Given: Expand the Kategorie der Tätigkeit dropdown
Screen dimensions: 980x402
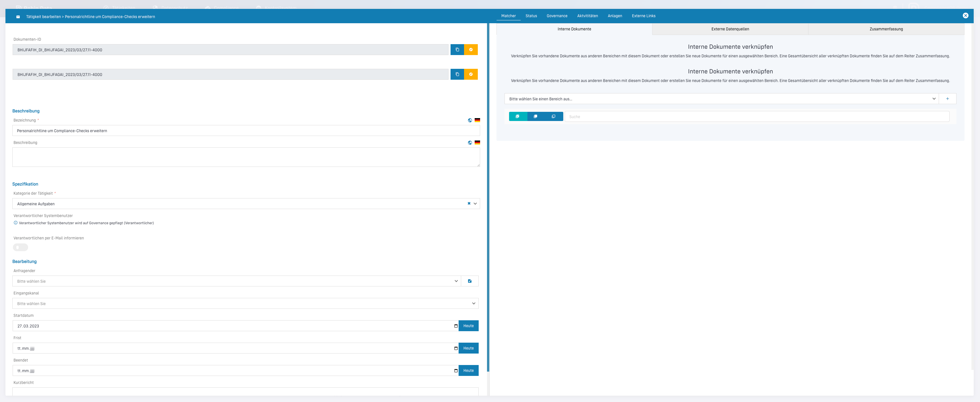Looking at the screenshot, I should (475, 204).
